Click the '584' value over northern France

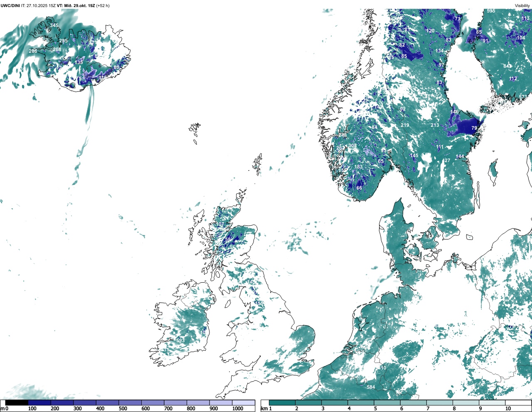click(x=371, y=387)
